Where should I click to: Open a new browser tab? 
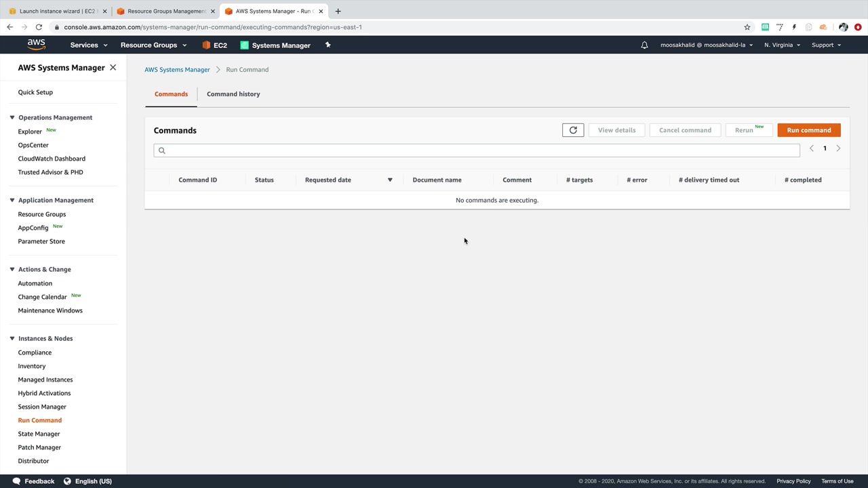(x=338, y=11)
